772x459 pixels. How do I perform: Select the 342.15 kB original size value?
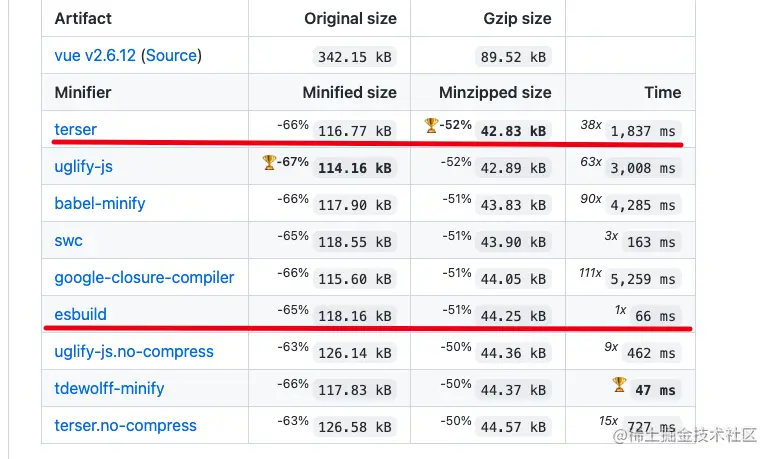(354, 57)
